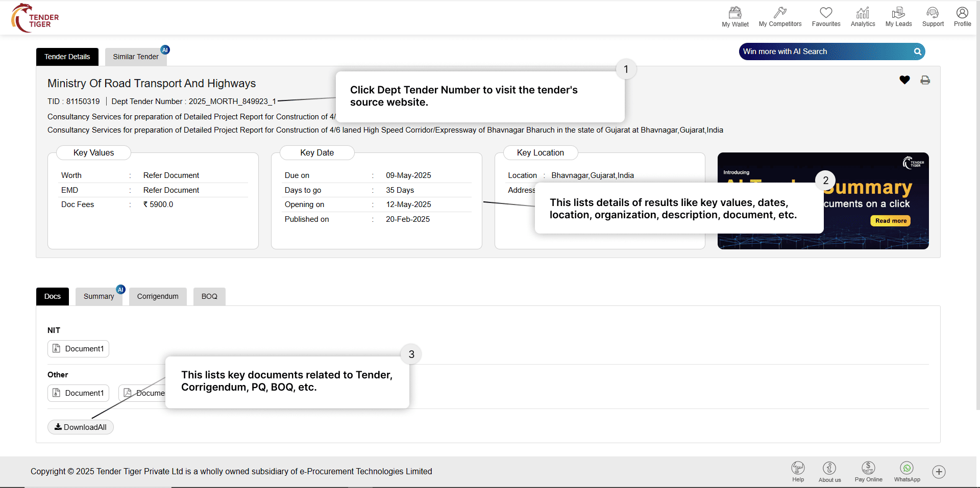Open My Competitors section
This screenshot has height=488, width=980.
tap(780, 16)
